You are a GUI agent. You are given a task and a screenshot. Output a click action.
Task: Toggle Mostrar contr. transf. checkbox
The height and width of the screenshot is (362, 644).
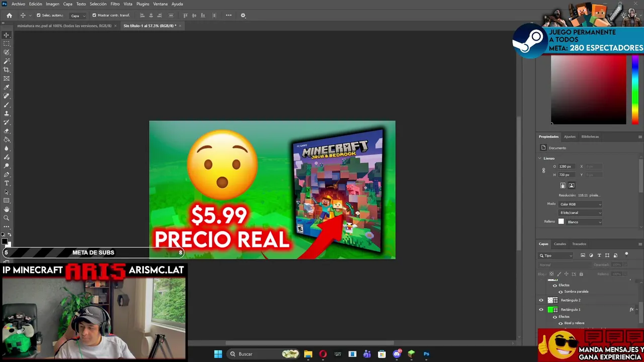coord(94,15)
